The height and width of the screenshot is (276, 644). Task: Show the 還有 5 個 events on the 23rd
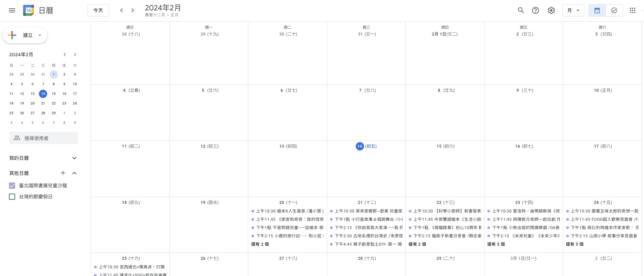pyautogui.click(x=496, y=244)
